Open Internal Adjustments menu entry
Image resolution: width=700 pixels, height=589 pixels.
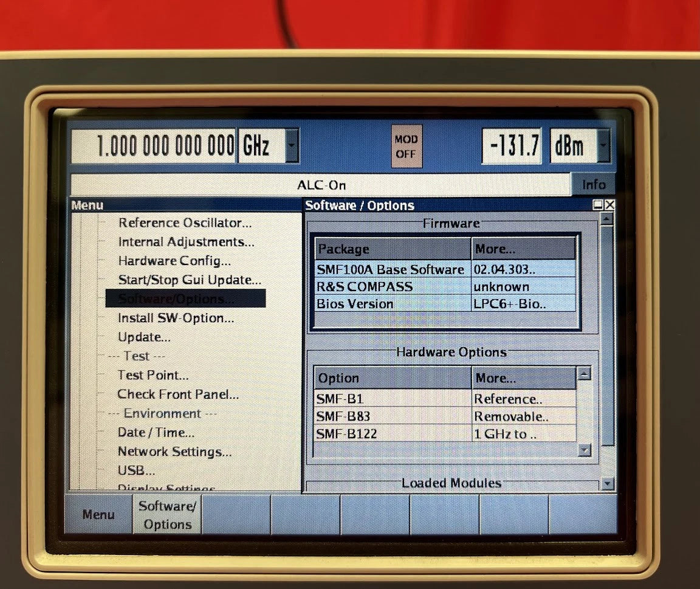[x=186, y=242]
